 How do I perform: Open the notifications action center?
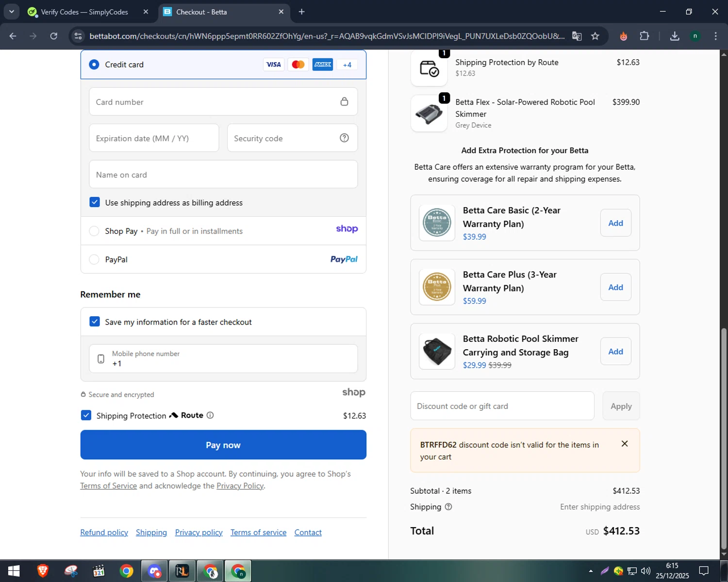point(704,571)
